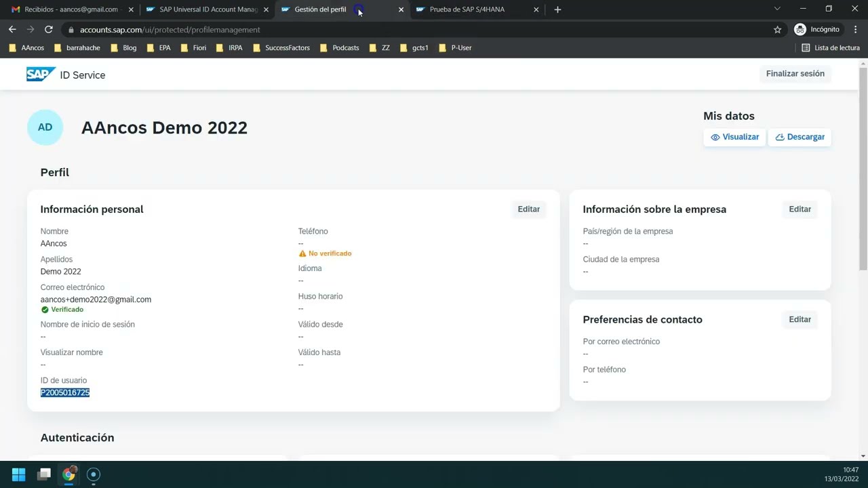Screen dimensions: 868x488
Task: Click the email aancos+demo2022@gmail.com
Action: (96, 300)
